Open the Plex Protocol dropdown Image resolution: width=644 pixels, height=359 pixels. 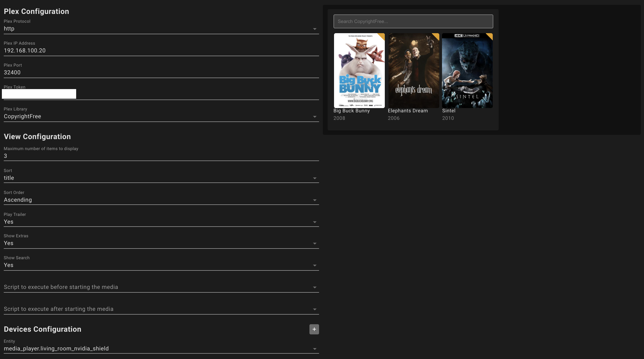pos(161,26)
